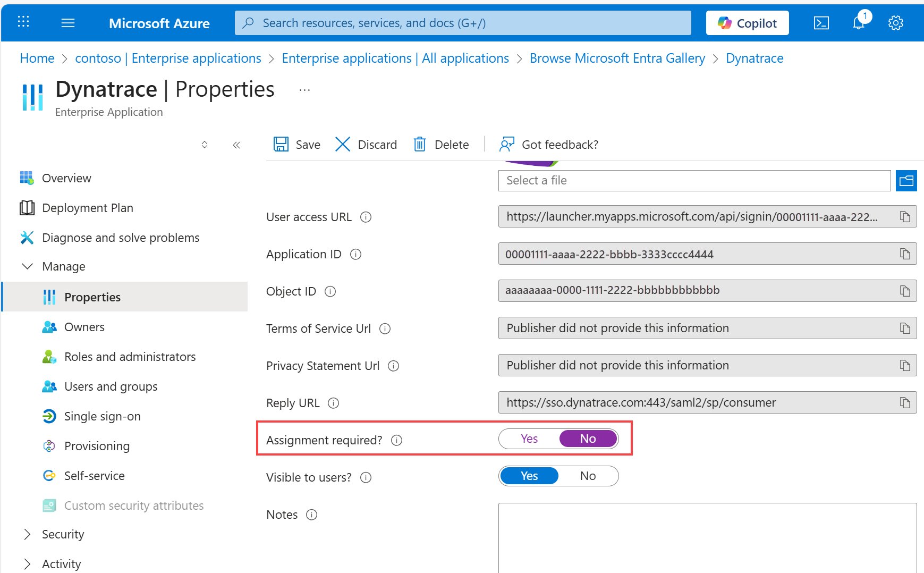
Task: Set Visible to users to No
Action: click(x=588, y=476)
